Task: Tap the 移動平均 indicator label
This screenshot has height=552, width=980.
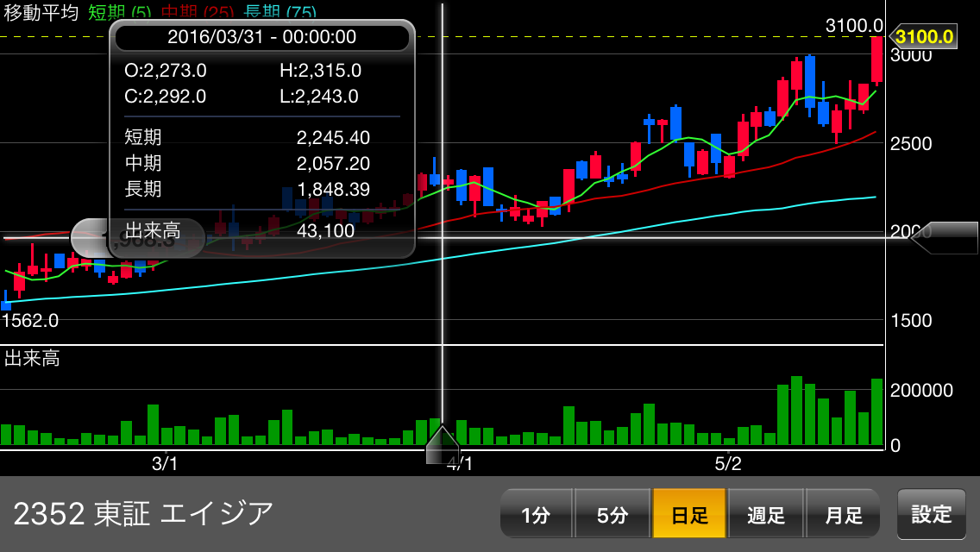Action: pyautogui.click(x=41, y=13)
